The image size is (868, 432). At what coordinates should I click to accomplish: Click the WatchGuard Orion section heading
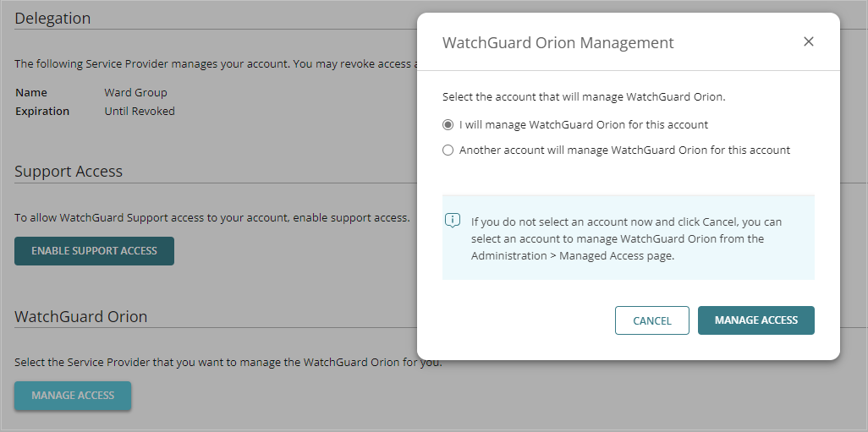[x=81, y=316]
